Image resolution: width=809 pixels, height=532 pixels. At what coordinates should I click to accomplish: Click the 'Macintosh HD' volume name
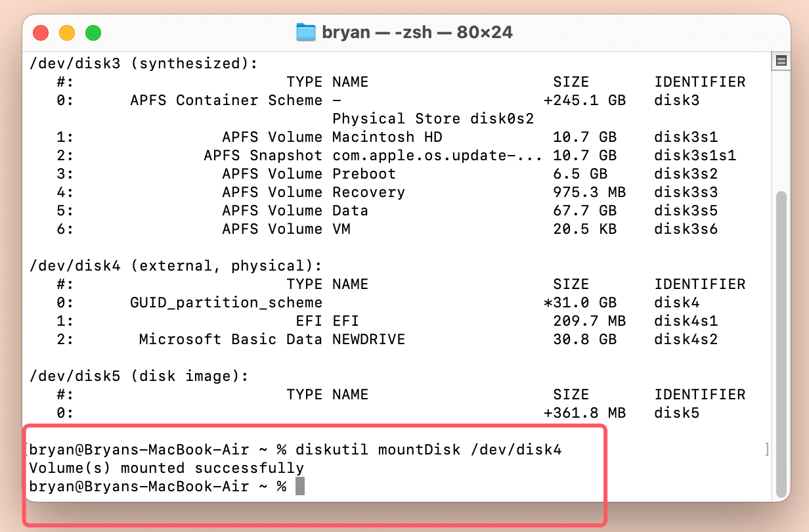[387, 137]
